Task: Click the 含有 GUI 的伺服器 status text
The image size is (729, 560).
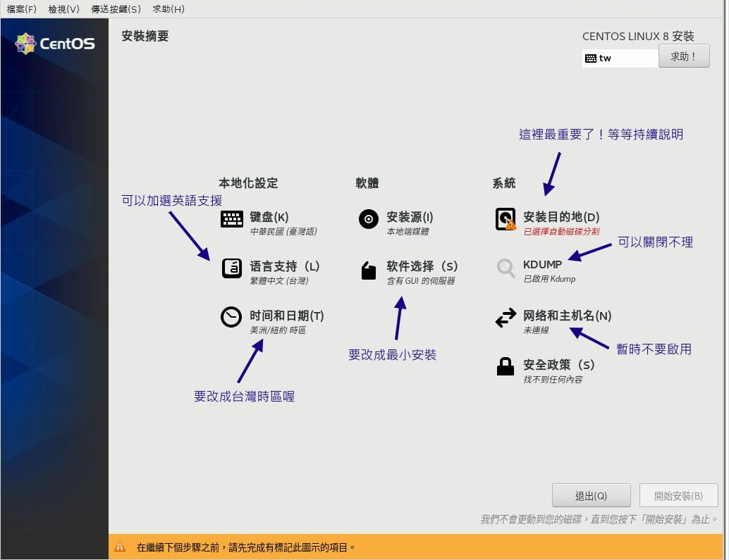Action: click(x=421, y=280)
